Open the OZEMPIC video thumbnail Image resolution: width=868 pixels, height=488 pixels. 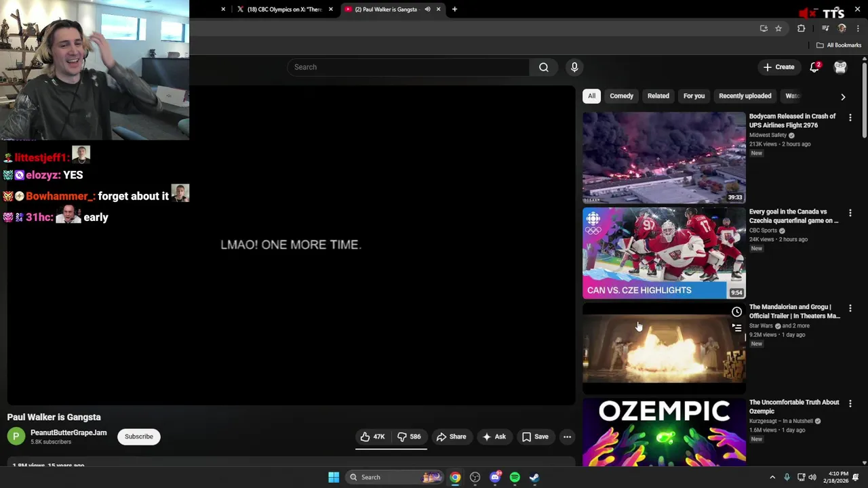pyautogui.click(x=664, y=434)
